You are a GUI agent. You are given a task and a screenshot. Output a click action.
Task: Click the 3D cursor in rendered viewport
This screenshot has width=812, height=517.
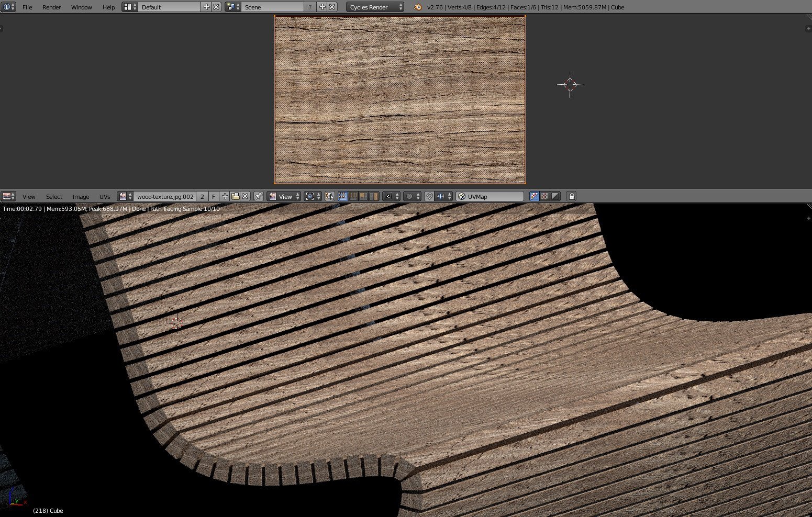[x=176, y=322]
